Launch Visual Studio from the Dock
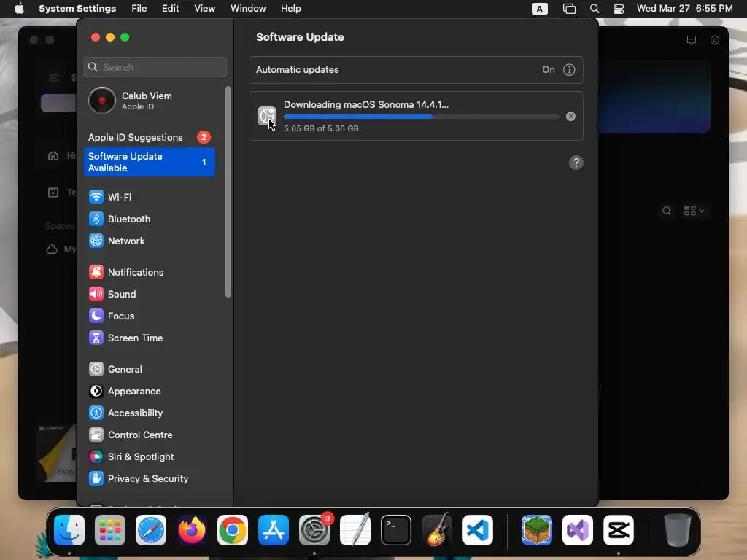Screen dimensions: 747x560 click(x=578, y=530)
